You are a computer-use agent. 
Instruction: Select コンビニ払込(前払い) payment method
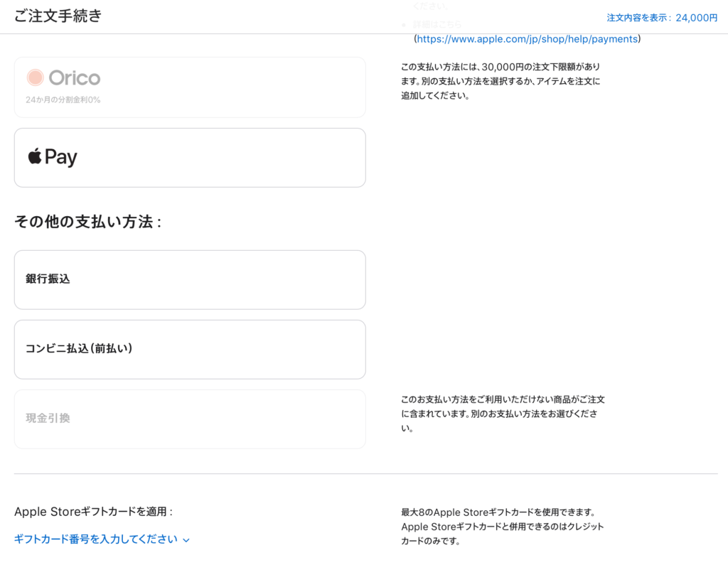(x=190, y=350)
